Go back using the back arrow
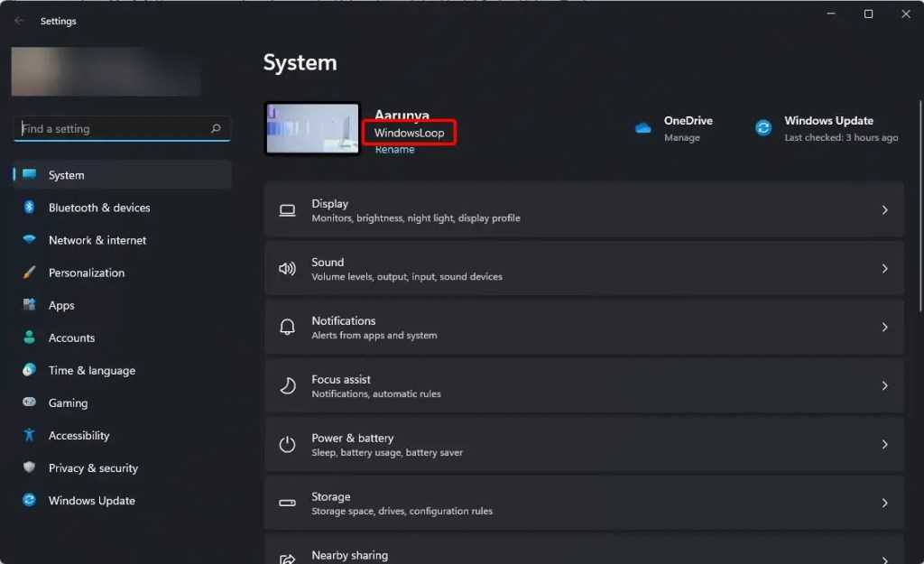Screen dimensions: 924x564 pyautogui.click(x=20, y=21)
